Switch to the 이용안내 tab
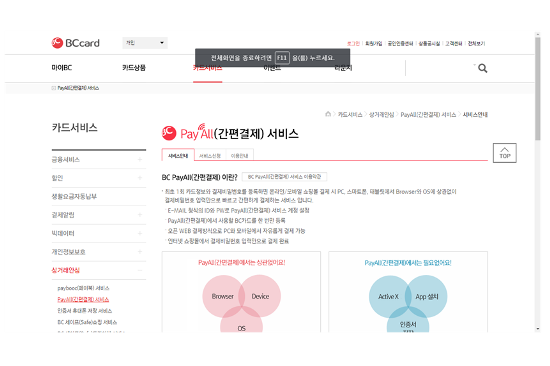 (240, 155)
